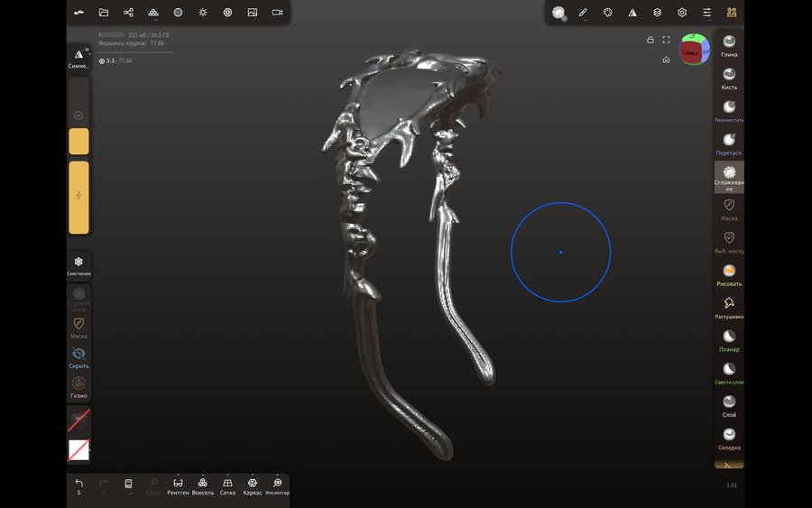Click the Redo arrow button
812x508 pixels.
tap(104, 486)
